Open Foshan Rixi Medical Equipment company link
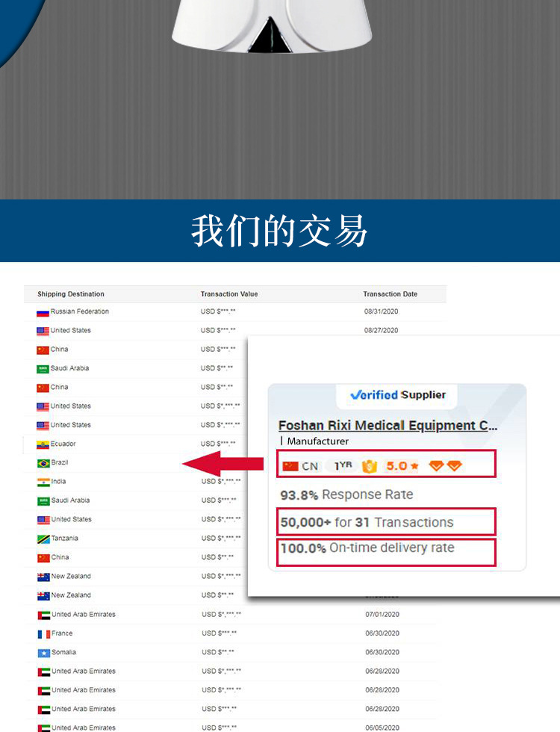The image size is (560, 732). pyautogui.click(x=388, y=425)
